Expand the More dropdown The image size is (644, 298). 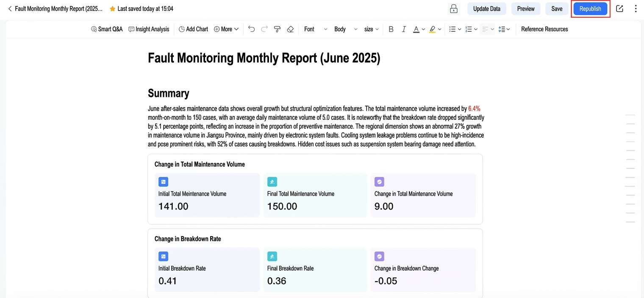(226, 29)
